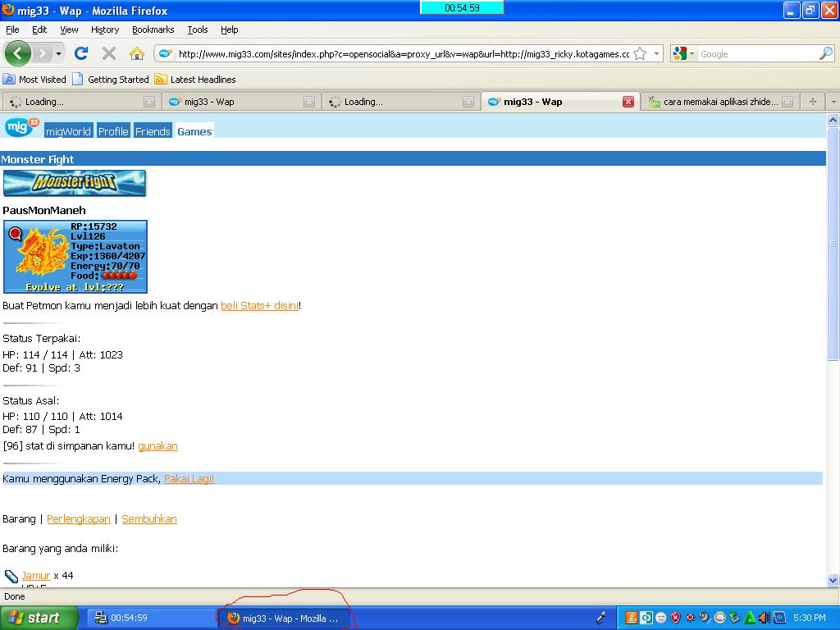Click the Monster Fight banner image
This screenshot has width=840, height=630.
click(x=75, y=183)
